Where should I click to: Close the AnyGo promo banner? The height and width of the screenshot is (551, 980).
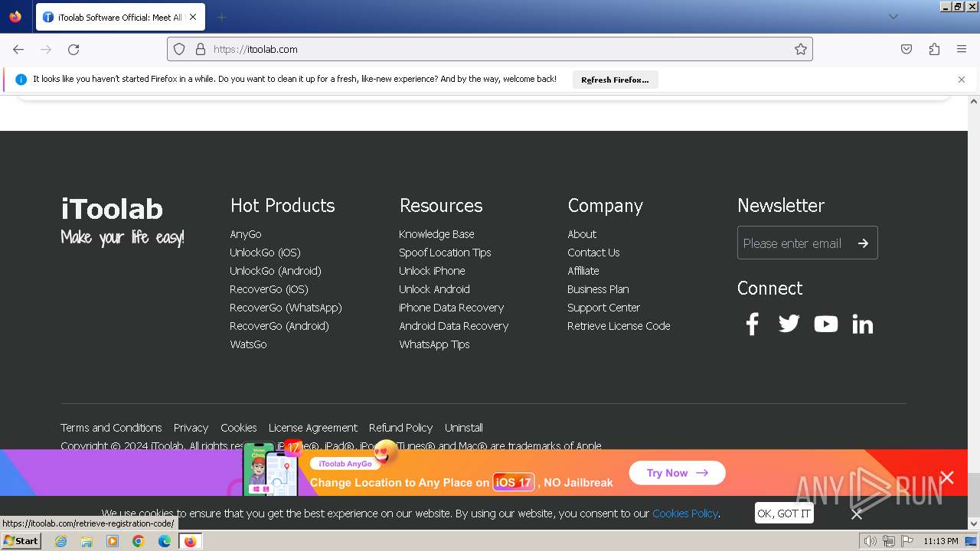coord(947,478)
